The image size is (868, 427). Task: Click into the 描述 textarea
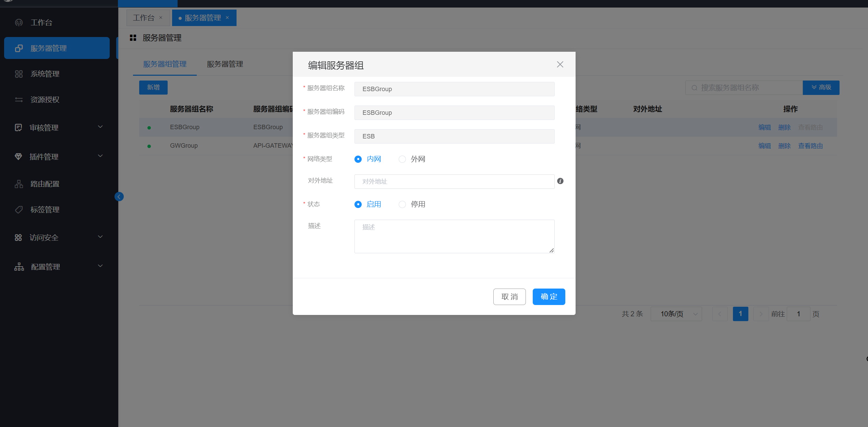coord(454,236)
